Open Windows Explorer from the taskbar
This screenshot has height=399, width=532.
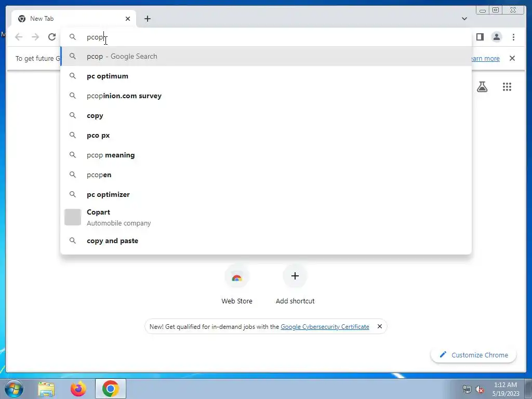(46, 389)
